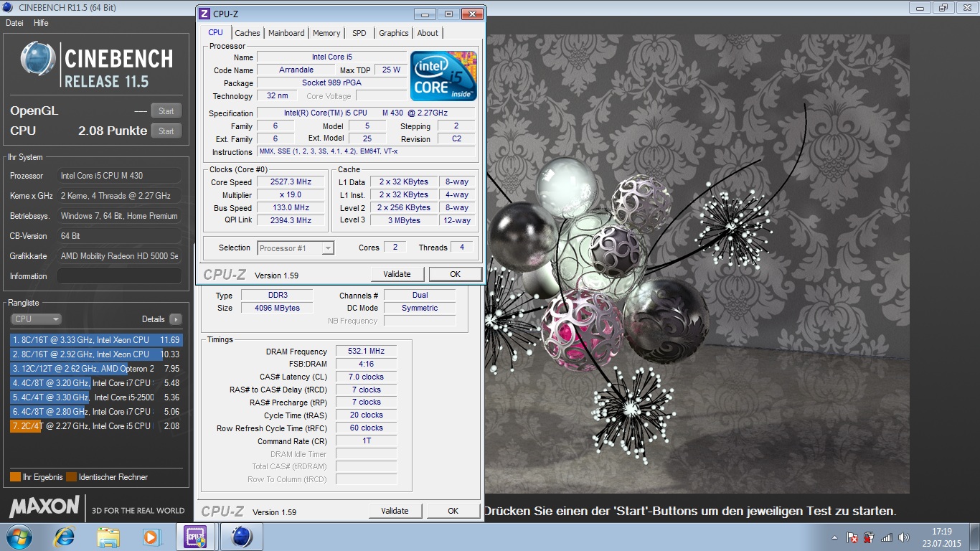The width and height of the screenshot is (980, 551).
Task: Open the Hilfe menu in Cinebench
Action: (41, 23)
